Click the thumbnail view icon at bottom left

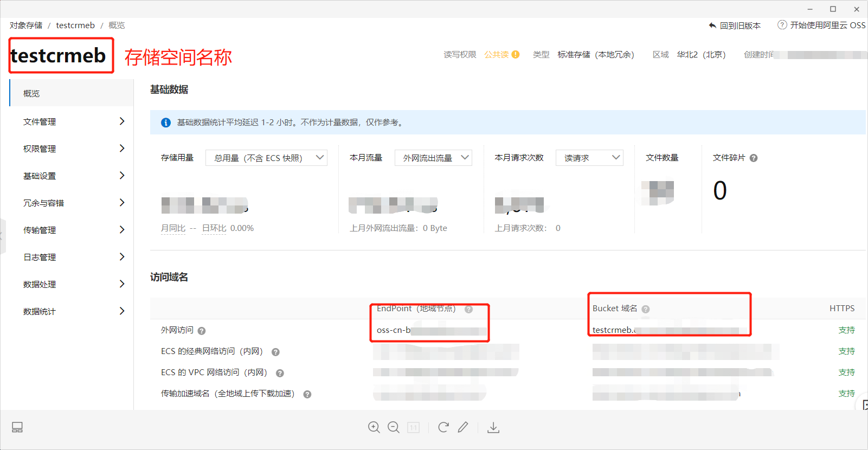point(17,427)
